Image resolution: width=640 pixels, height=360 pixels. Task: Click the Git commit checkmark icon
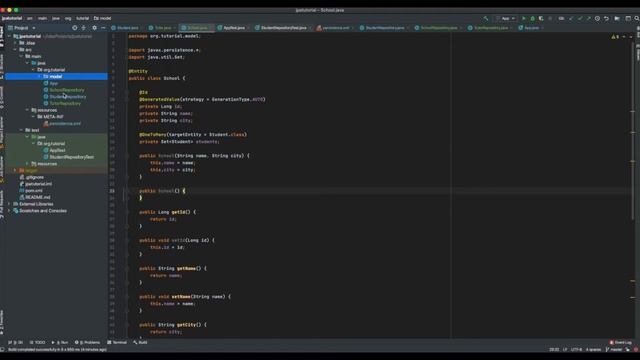[580, 18]
